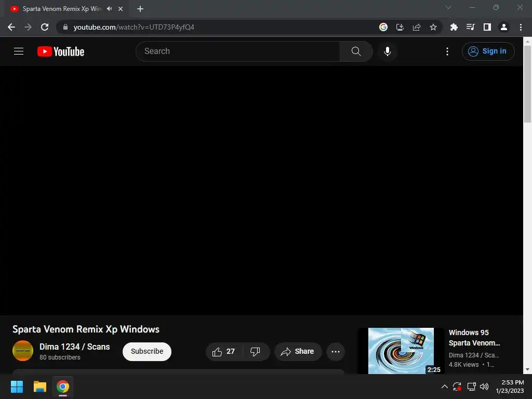This screenshot has height=399, width=532.
Task: Click the Dima 1234 / Scans channel name
Action: [75, 347]
